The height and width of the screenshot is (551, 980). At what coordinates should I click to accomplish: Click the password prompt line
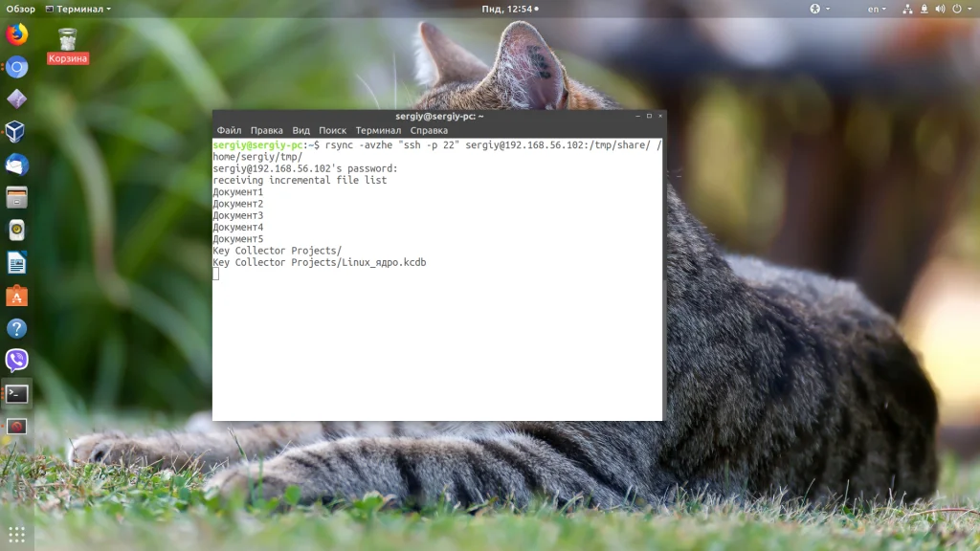tap(305, 168)
